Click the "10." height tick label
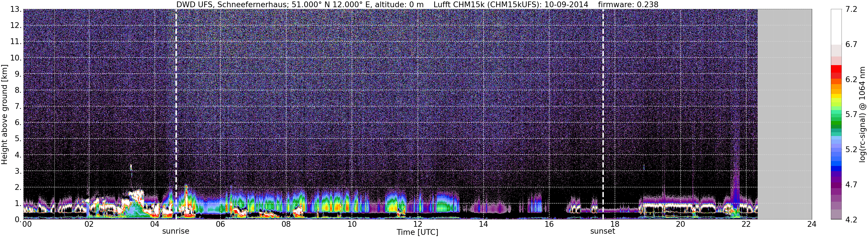Screen dimensions: 868x238 point(16,58)
